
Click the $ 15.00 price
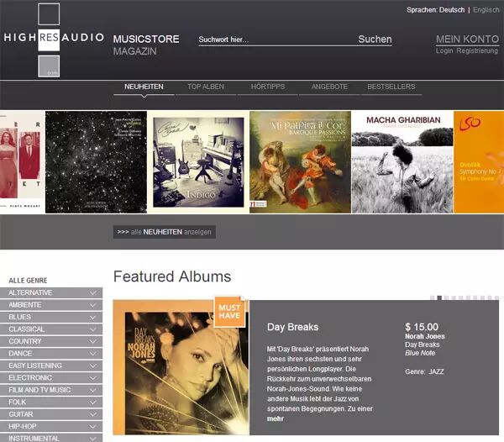pos(422,327)
